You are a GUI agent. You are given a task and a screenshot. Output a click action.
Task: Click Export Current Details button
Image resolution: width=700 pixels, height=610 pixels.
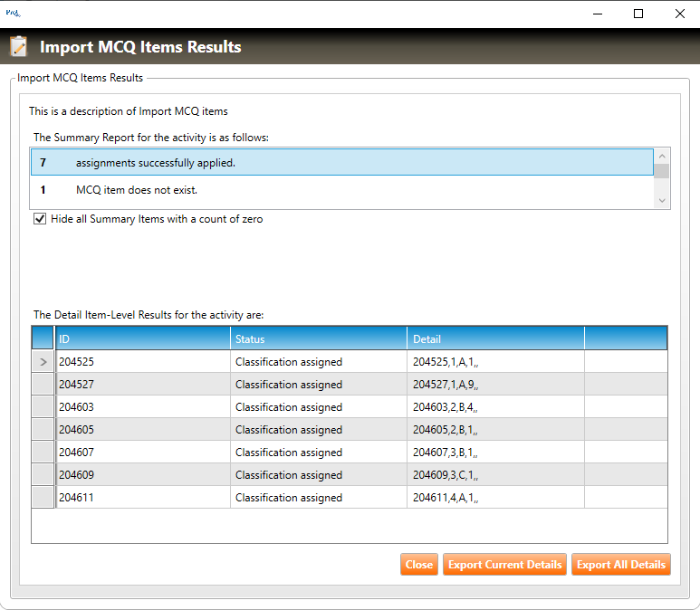504,564
